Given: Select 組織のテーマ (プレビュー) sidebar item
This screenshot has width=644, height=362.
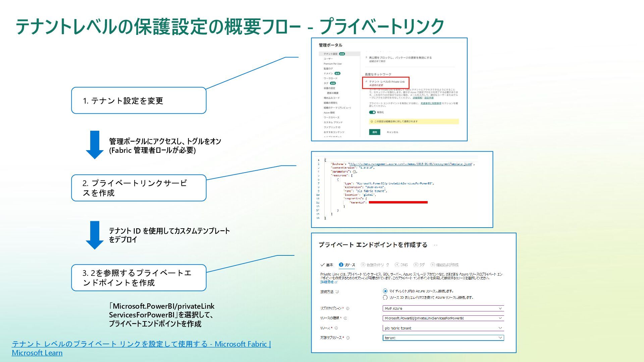Looking at the screenshot, I should coord(337,108).
